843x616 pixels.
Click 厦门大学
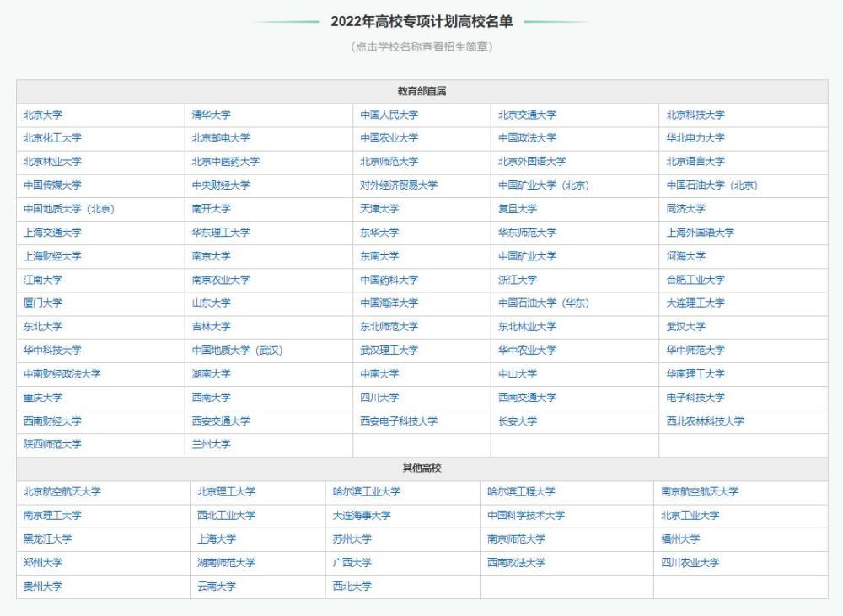point(42,303)
